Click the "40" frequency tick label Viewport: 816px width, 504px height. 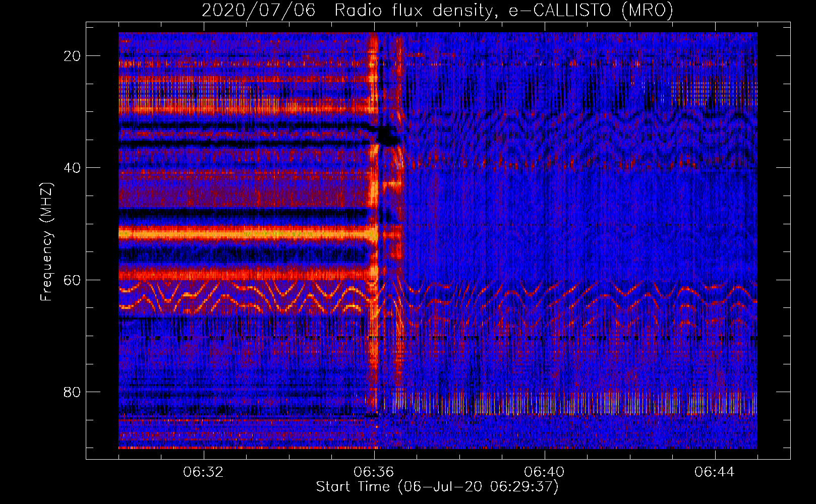pos(73,168)
